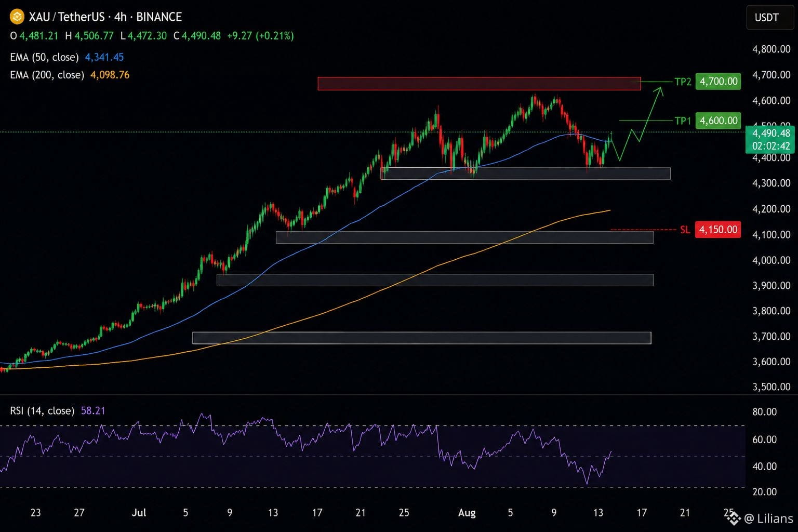Select the high value 4,506.77
The width and height of the screenshot is (798, 532).
(94, 36)
